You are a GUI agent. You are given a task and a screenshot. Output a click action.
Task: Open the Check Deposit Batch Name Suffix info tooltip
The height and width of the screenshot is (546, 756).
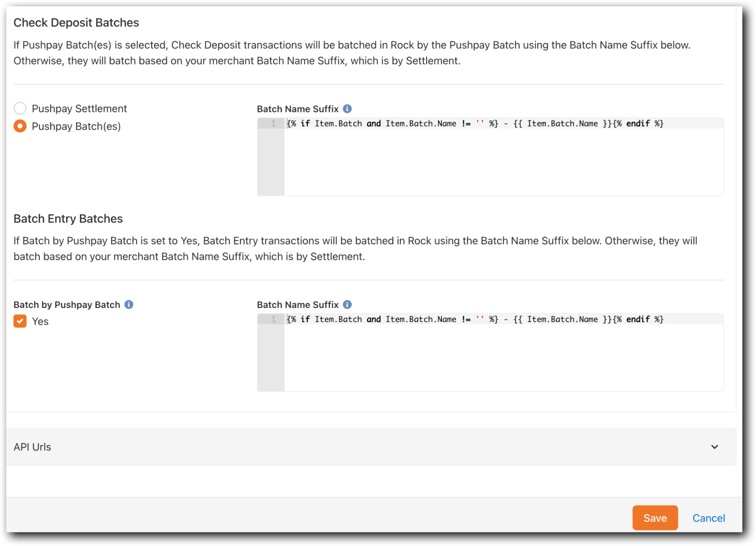[348, 108]
